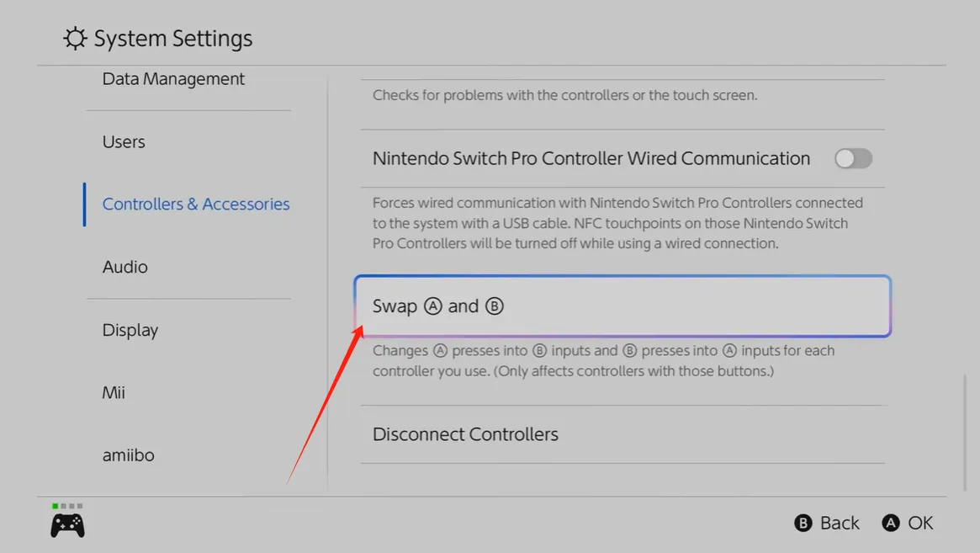Open the Users settings section
This screenshot has width=980, height=553.
tap(124, 141)
